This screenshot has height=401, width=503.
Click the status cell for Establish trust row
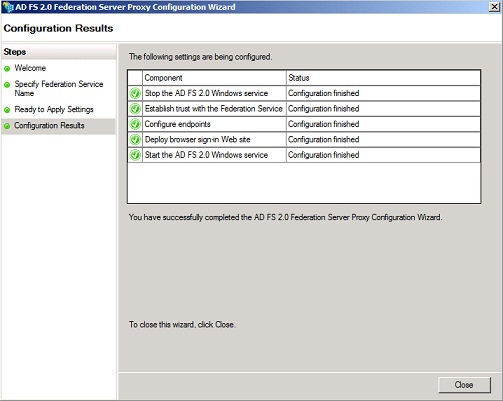(383, 109)
